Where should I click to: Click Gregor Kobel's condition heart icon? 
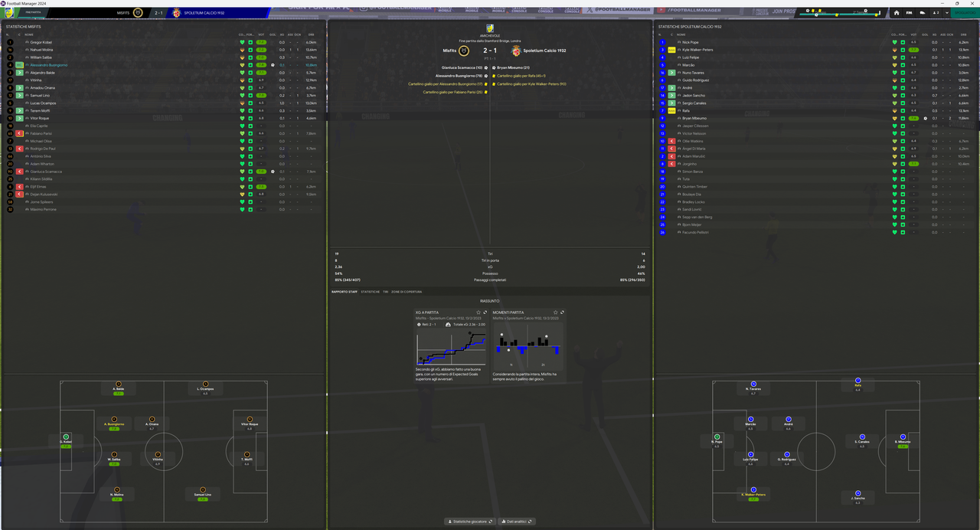click(243, 42)
